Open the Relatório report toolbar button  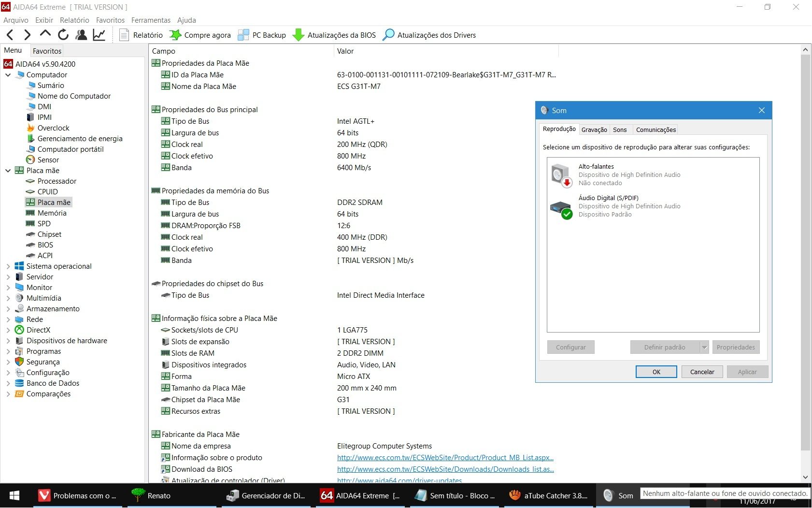click(141, 35)
